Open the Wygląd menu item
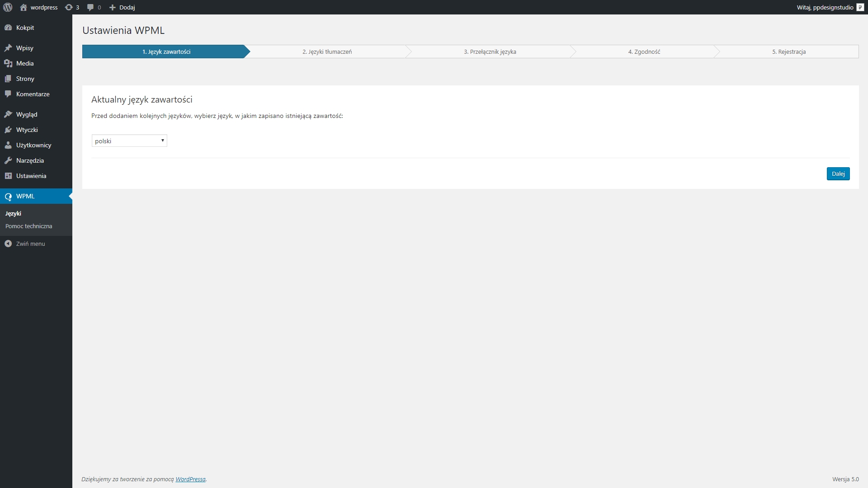868x488 pixels. point(36,114)
